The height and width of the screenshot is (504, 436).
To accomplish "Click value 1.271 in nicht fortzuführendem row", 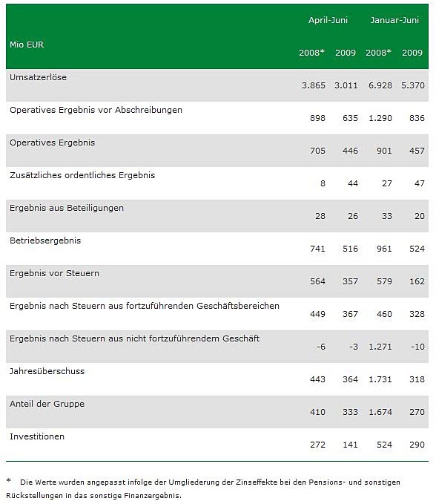I will (x=380, y=347).
